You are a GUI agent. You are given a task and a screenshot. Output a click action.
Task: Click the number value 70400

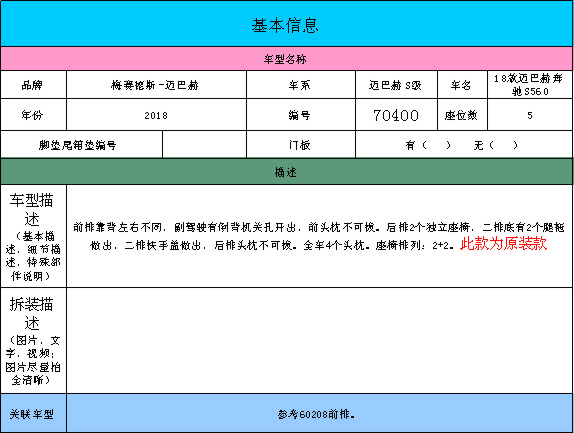click(x=396, y=115)
